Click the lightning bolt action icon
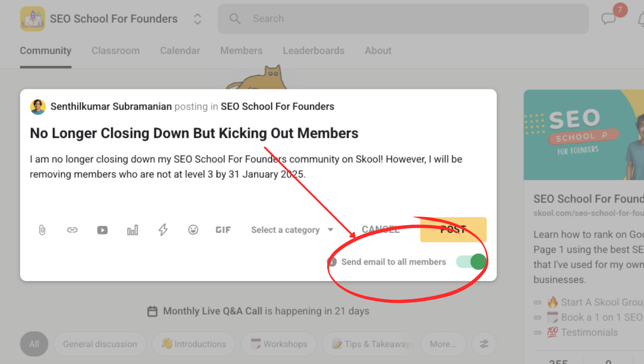This screenshot has width=644, height=364. tap(163, 230)
